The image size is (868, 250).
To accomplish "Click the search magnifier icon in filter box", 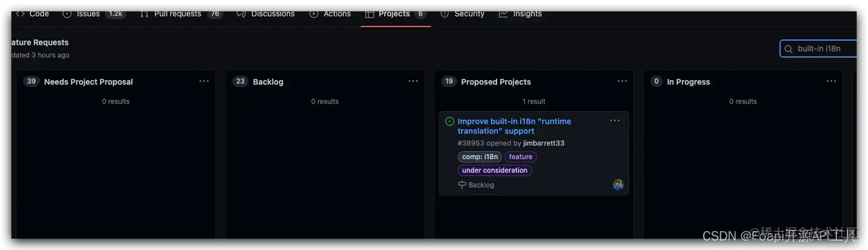I will (x=789, y=49).
